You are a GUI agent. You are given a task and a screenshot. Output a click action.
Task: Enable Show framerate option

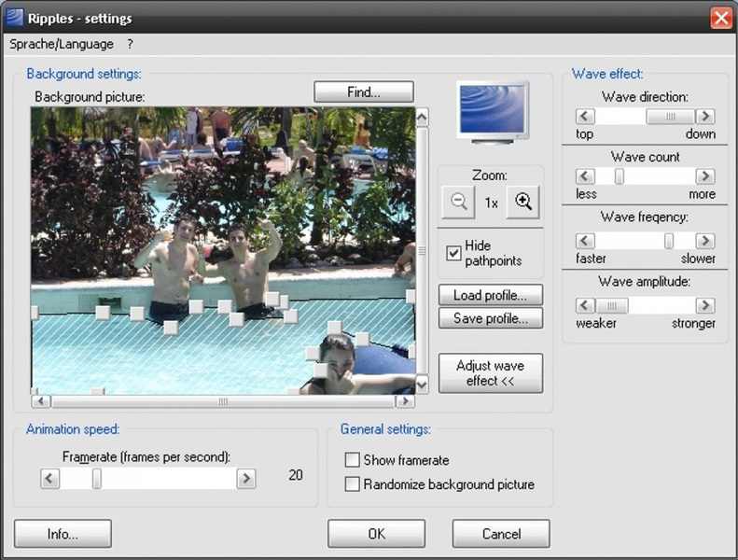tap(352, 460)
